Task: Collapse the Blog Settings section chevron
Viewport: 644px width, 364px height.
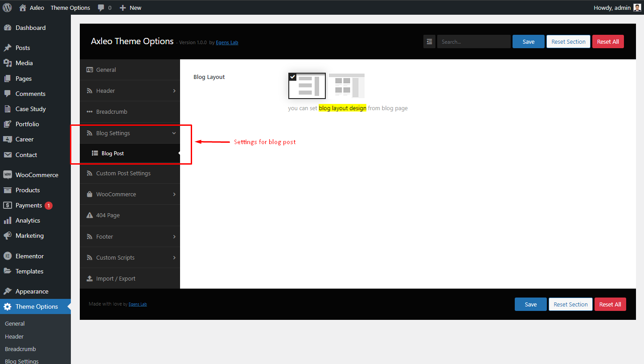Action: pyautogui.click(x=174, y=133)
